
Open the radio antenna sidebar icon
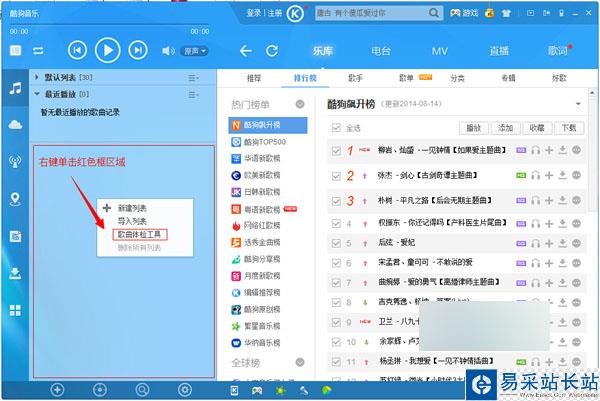coord(15,161)
